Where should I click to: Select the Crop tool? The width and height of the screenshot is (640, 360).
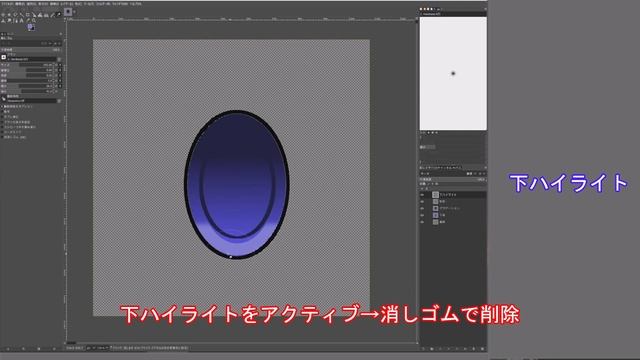click(x=28, y=15)
